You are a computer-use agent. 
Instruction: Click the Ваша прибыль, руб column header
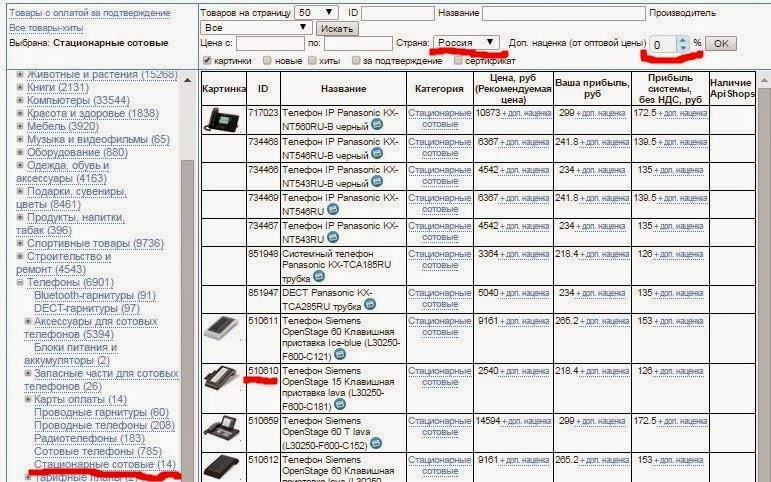(x=592, y=89)
